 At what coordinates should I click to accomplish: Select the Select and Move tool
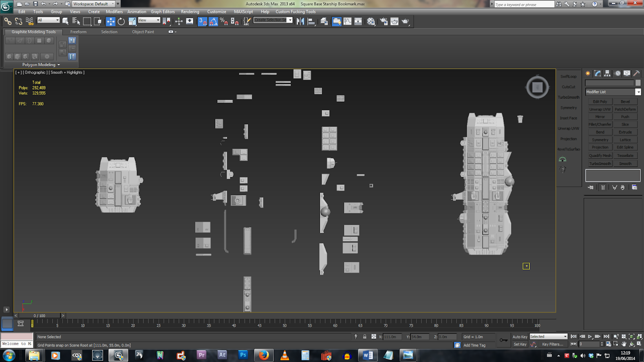point(110,22)
